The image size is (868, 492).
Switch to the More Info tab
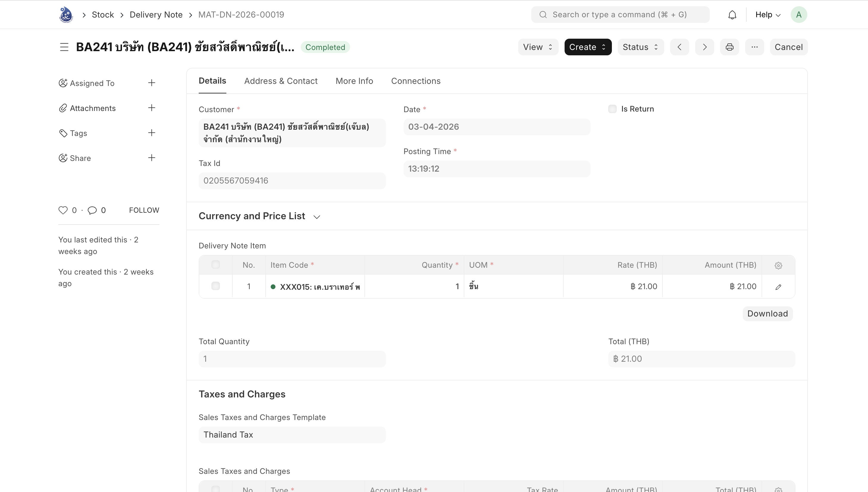coord(354,81)
